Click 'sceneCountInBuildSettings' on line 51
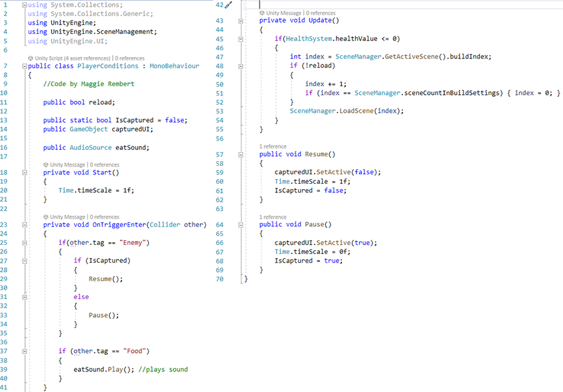563x392 pixels. click(x=451, y=93)
